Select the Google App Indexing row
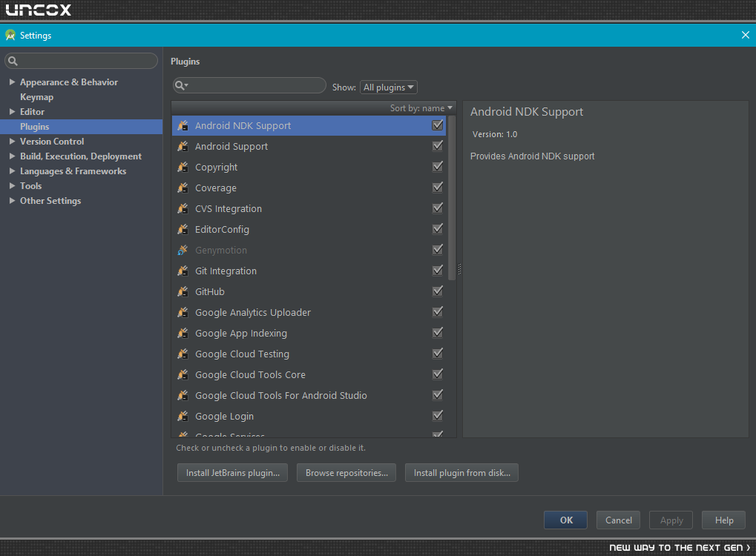 point(309,333)
